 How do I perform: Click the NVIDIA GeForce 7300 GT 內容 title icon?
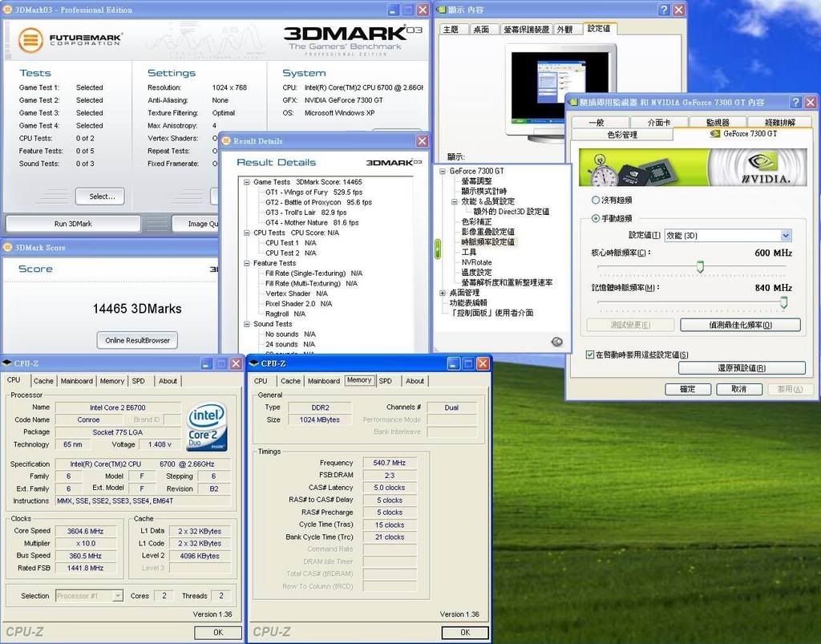[x=572, y=102]
